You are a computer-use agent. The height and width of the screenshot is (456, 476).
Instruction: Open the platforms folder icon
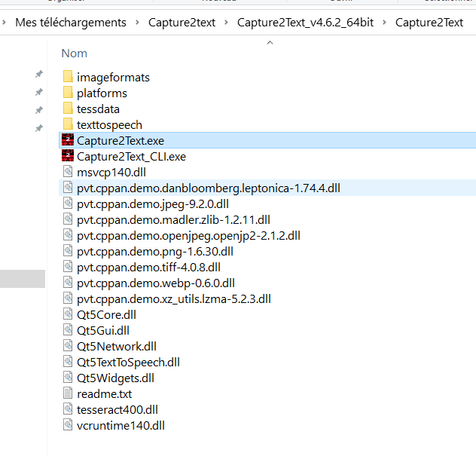68,93
